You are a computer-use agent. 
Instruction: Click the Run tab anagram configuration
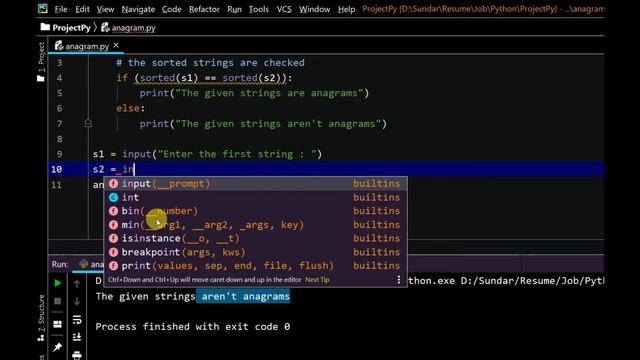(92, 264)
